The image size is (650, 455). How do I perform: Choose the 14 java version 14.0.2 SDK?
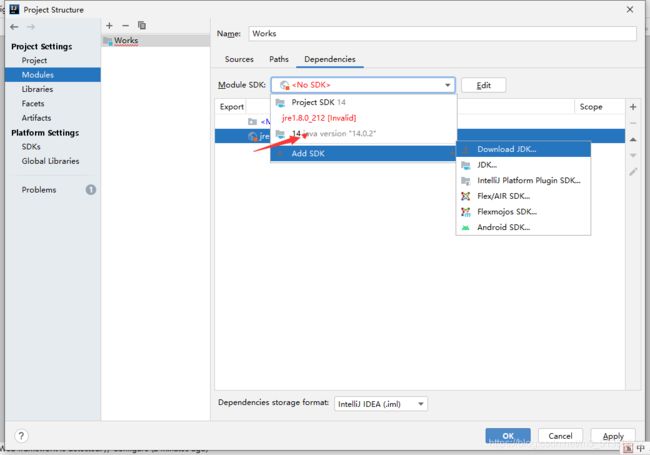pos(364,134)
